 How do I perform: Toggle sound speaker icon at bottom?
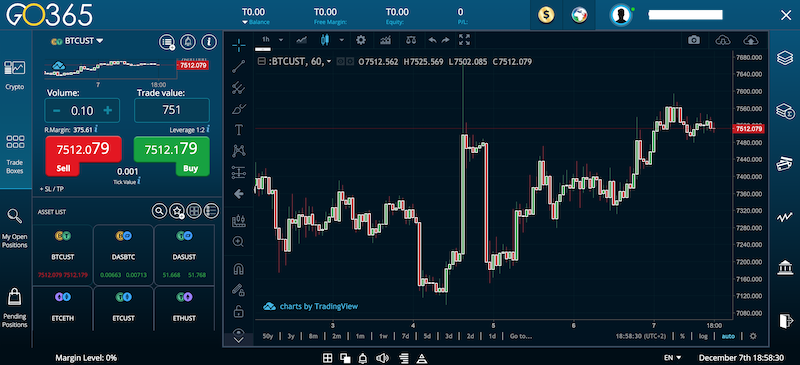tap(381, 358)
